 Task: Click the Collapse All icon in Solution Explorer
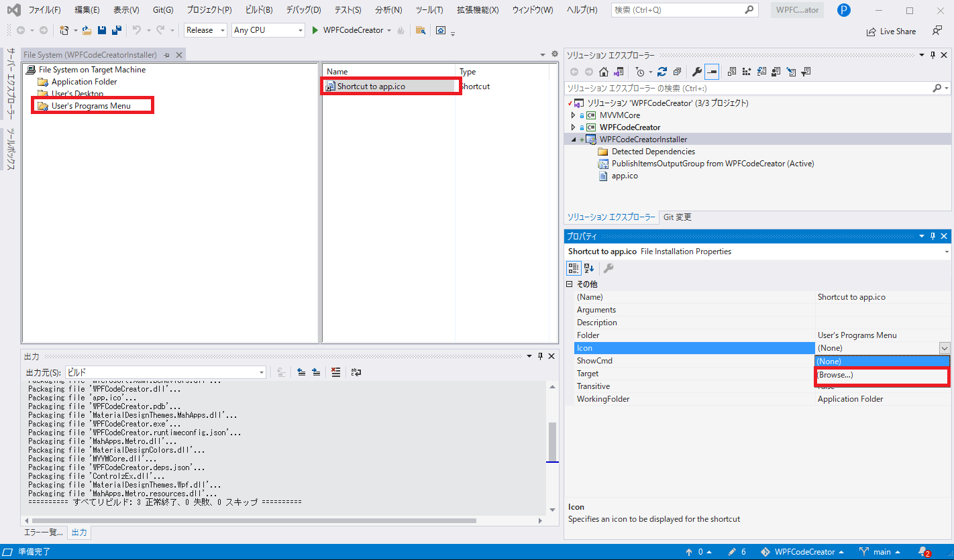pos(677,72)
